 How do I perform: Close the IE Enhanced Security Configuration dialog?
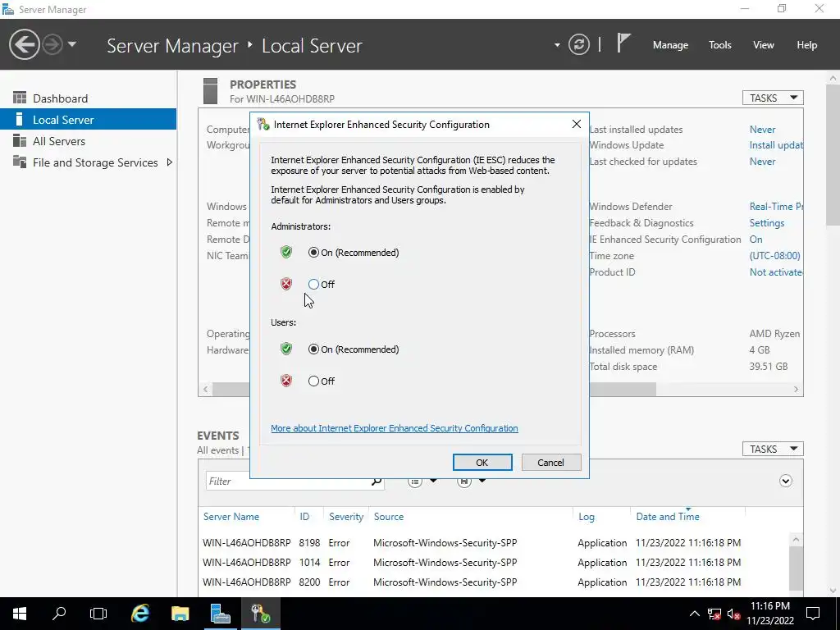tap(577, 125)
